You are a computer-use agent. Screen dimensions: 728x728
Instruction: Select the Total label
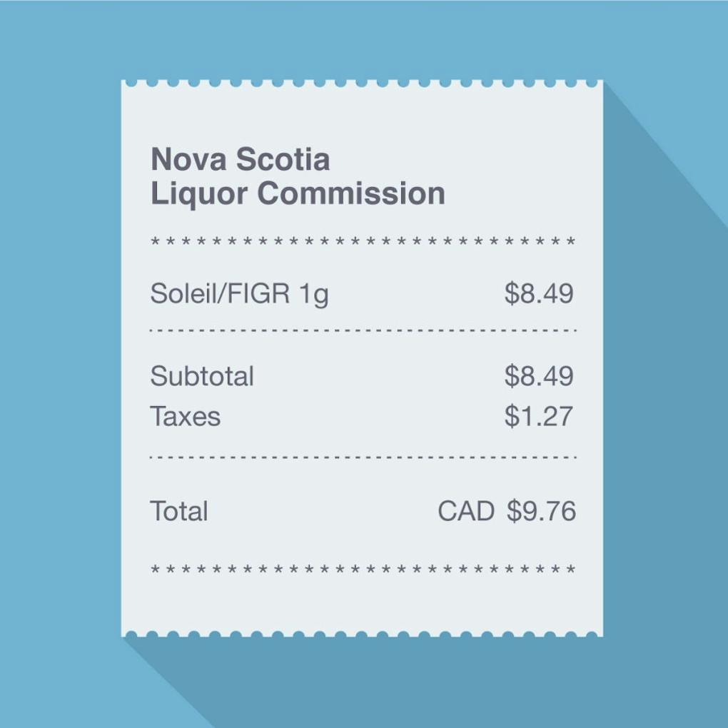pyautogui.click(x=179, y=511)
